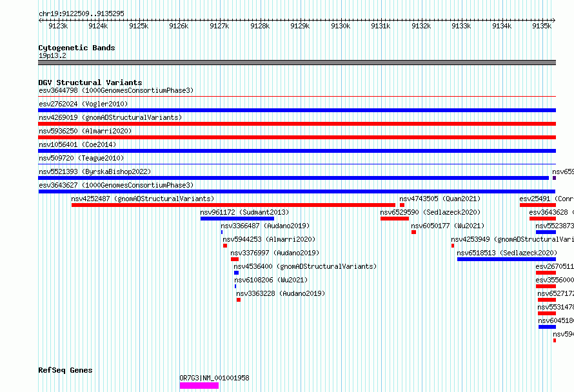Click the 9131k ruler position
The image size is (574, 392).
tap(381, 26)
